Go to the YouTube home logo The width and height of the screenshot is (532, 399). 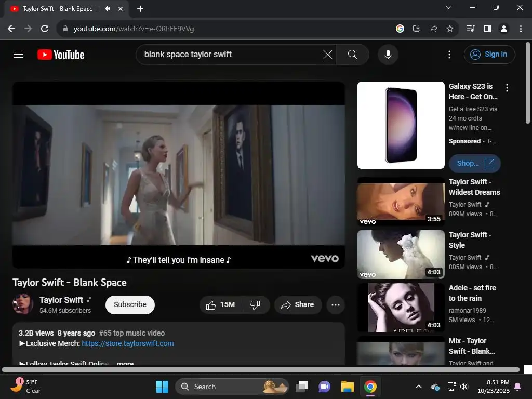pos(61,54)
